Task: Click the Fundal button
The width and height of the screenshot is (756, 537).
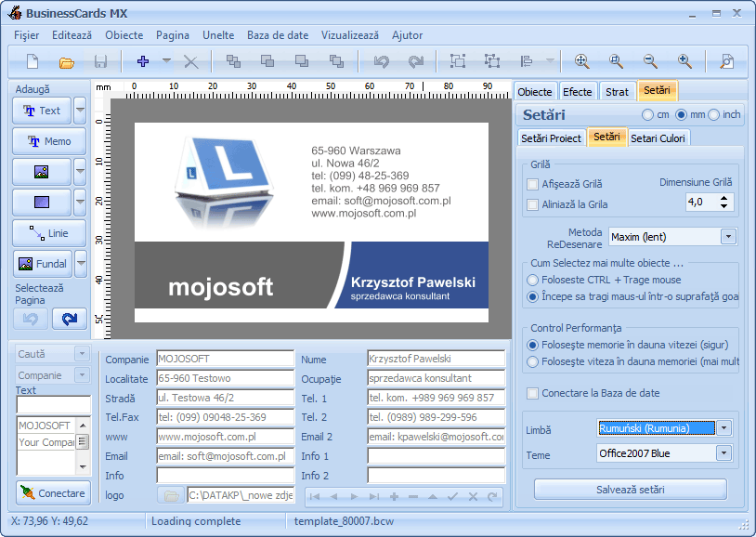Action: click(x=43, y=264)
